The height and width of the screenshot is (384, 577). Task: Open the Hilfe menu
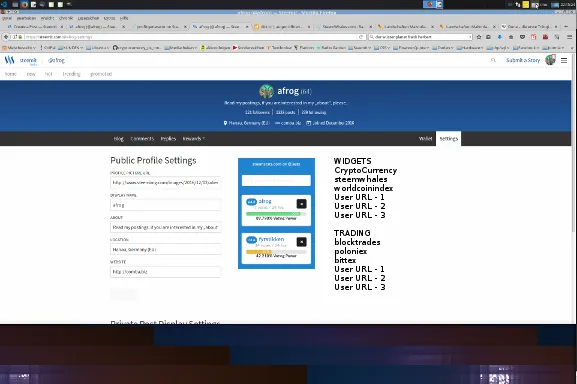click(x=124, y=18)
